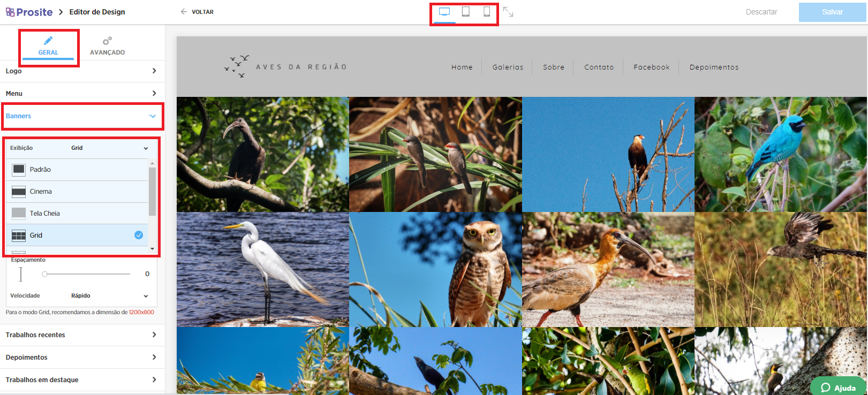Click the display list scrollbar thumb
Image resolution: width=868 pixels, height=395 pixels.
(x=152, y=192)
